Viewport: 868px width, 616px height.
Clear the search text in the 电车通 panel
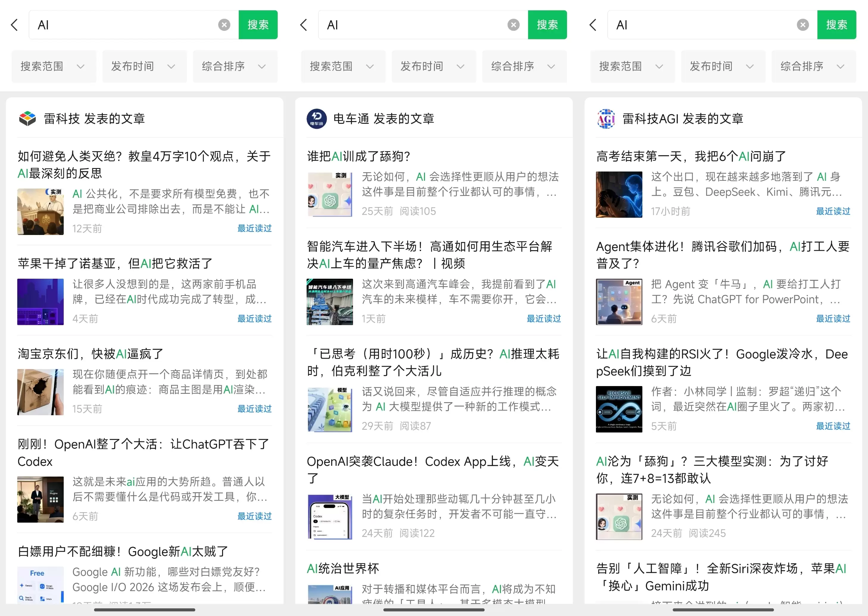coord(513,25)
